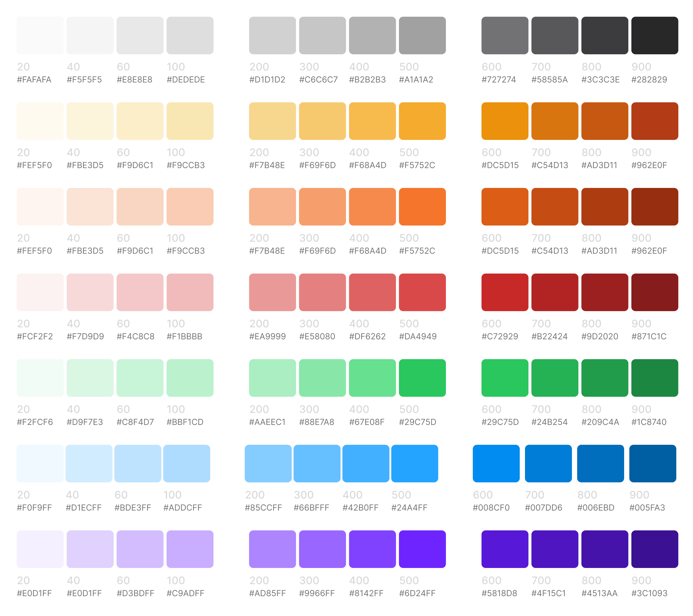Click the hex code #D1D1D2
This screenshot has width=693, height=616.
tap(267, 80)
